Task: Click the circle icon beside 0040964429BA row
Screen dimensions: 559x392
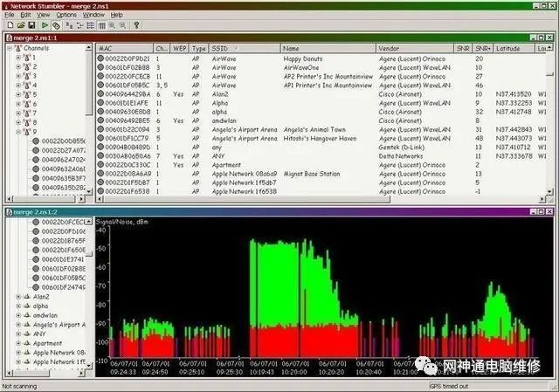Action: (100, 94)
